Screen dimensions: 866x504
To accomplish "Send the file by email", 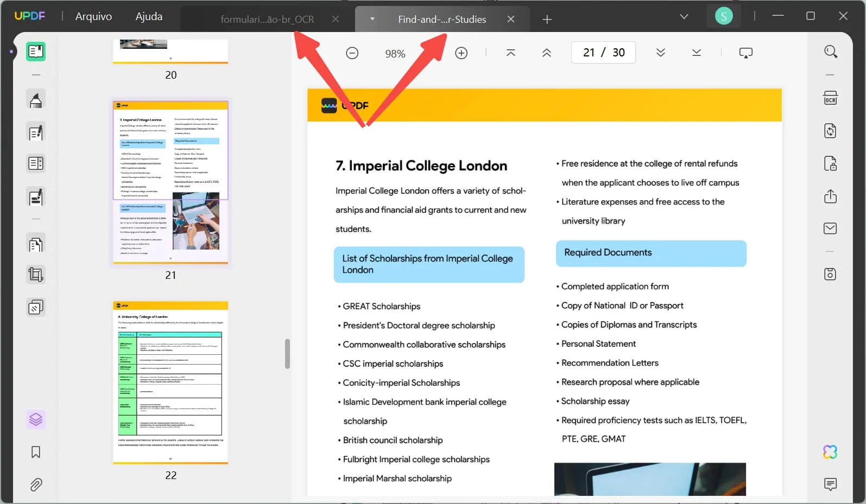I will 830,228.
